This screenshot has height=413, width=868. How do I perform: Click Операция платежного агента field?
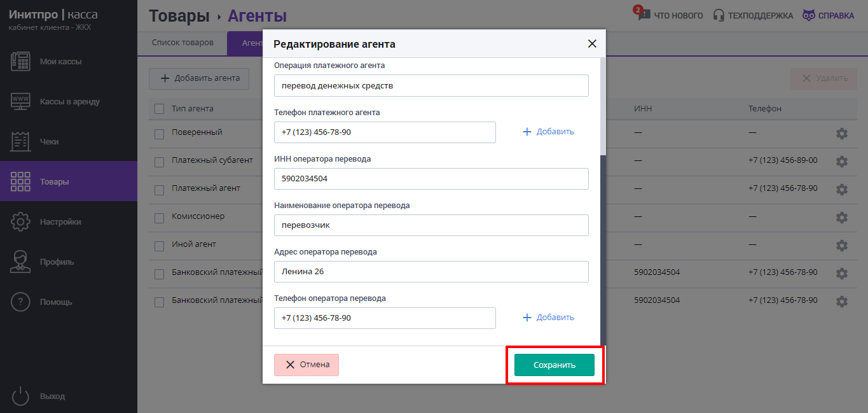[431, 85]
